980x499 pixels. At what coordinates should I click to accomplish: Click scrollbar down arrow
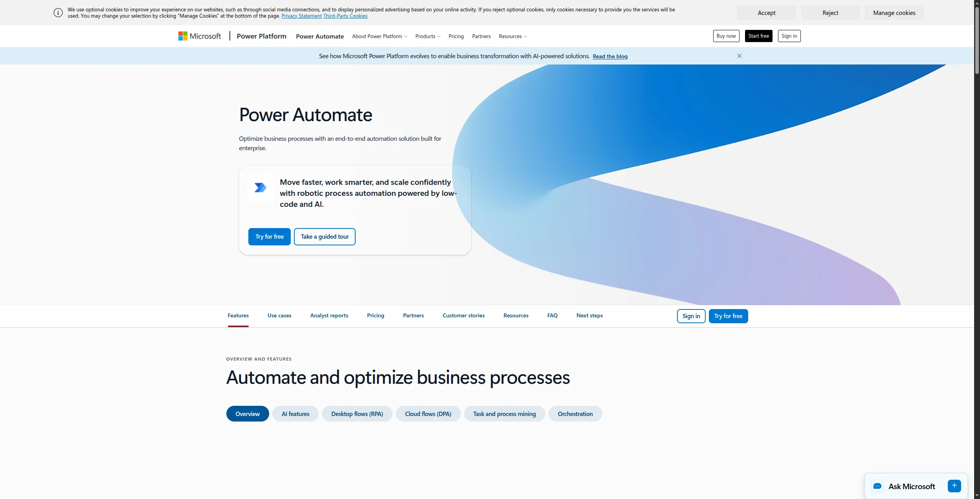tap(977, 495)
